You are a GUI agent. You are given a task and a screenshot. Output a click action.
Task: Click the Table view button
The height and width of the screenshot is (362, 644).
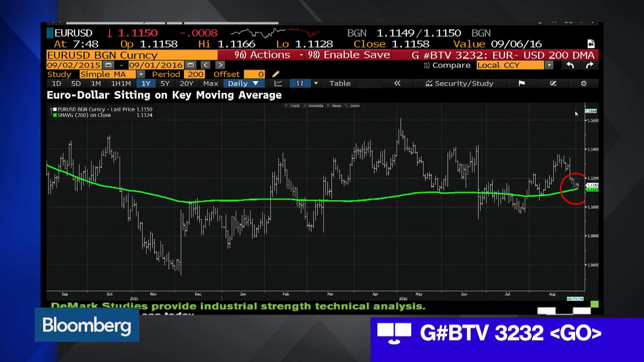tap(340, 83)
